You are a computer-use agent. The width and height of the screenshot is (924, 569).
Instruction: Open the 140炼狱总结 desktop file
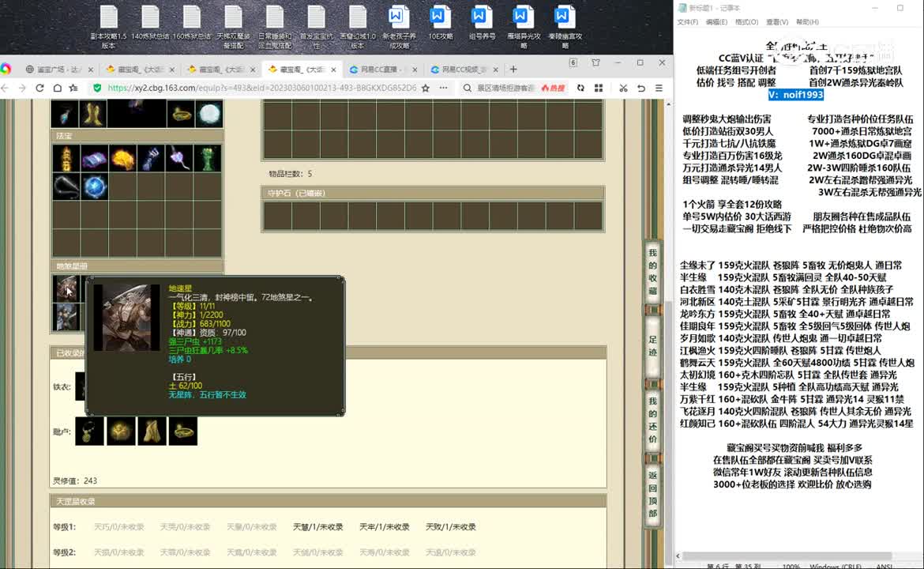click(x=150, y=24)
